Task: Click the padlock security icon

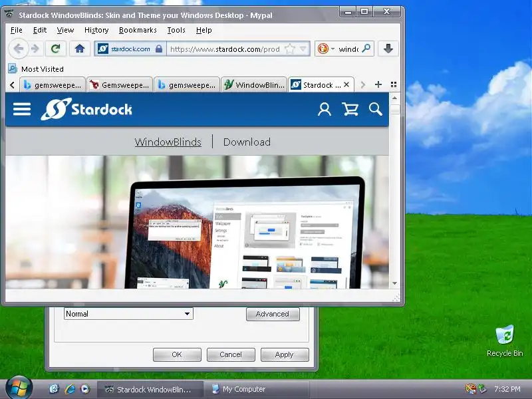Action: coord(159,49)
